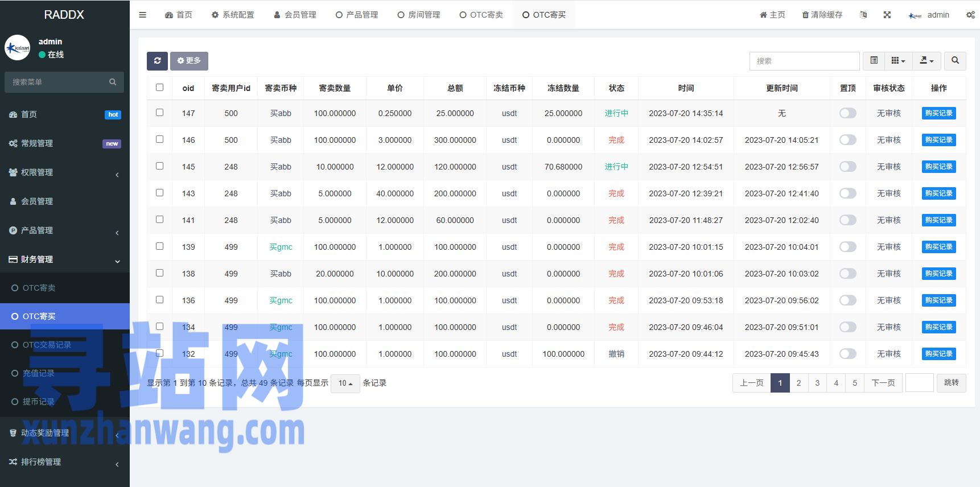Click the 搜索 table search field
The width and height of the screenshot is (980, 487).
pos(804,61)
